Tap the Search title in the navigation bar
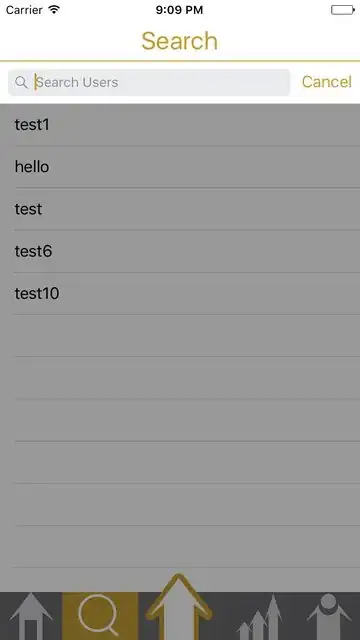The image size is (360, 640). point(180,41)
